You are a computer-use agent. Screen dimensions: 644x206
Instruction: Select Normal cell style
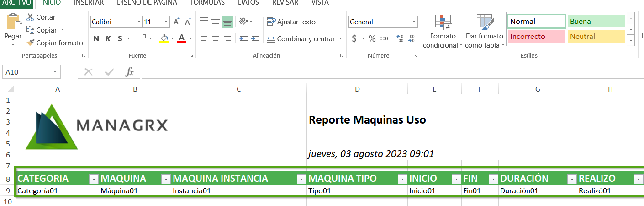pyautogui.click(x=536, y=21)
